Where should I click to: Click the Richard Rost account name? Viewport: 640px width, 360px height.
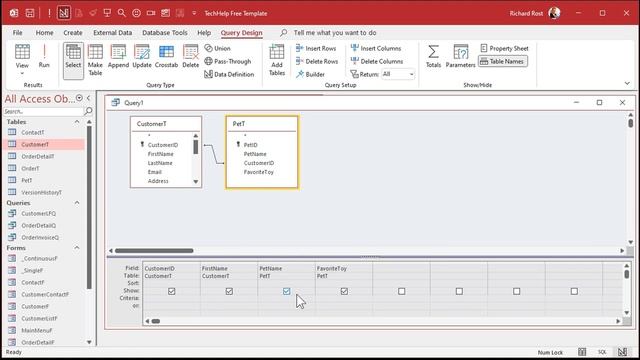click(x=526, y=13)
